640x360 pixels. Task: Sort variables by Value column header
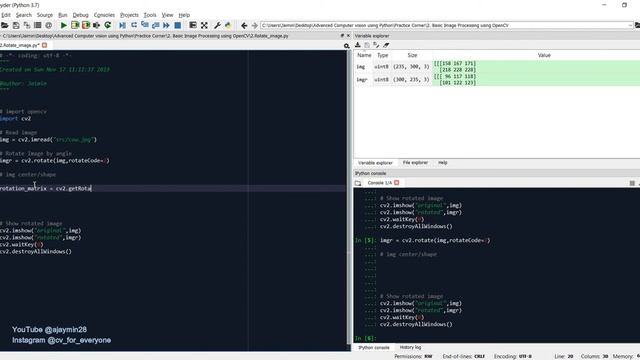click(544, 55)
